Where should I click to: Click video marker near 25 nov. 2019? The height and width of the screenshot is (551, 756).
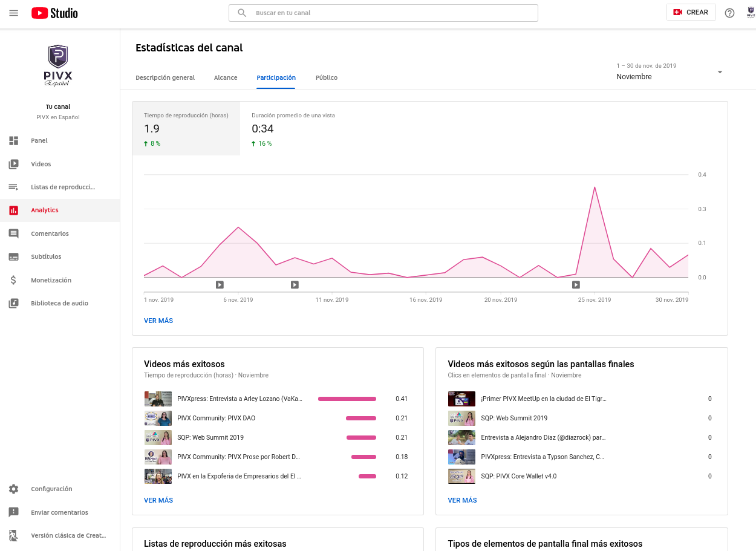coord(576,285)
